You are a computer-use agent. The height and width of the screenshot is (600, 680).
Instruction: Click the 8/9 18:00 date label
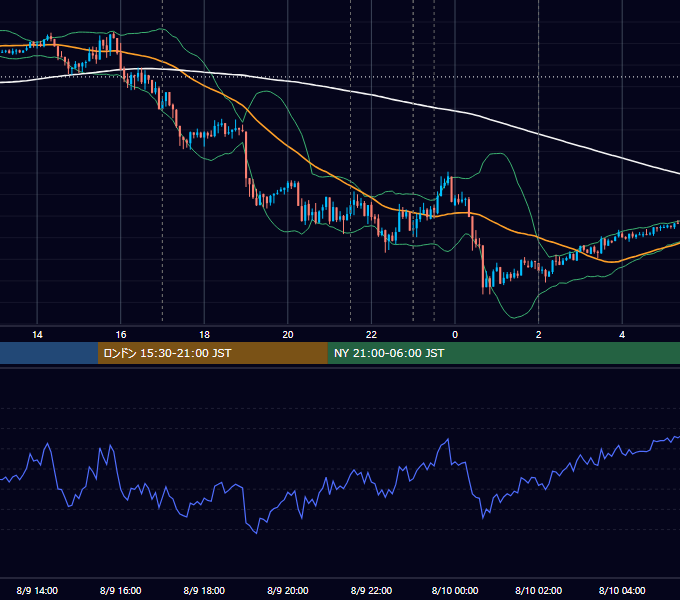tap(204, 590)
